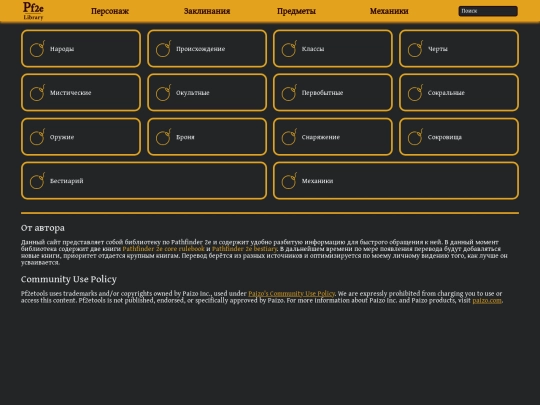540x405 pixels.
Task: Open the Снаряжение card
Action: (333, 137)
